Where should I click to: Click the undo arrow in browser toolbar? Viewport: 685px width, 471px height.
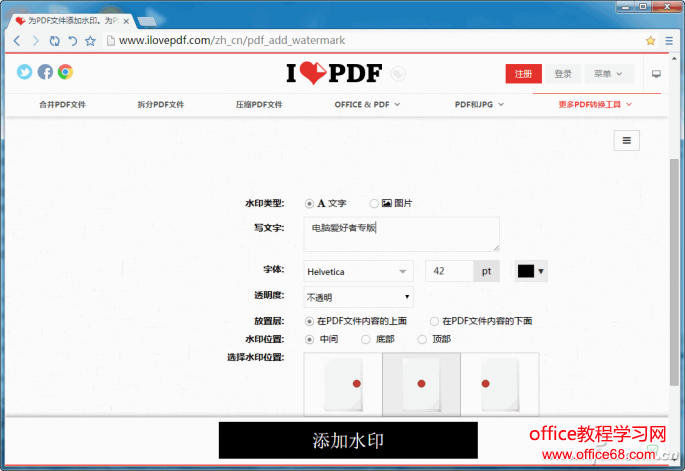[x=73, y=41]
